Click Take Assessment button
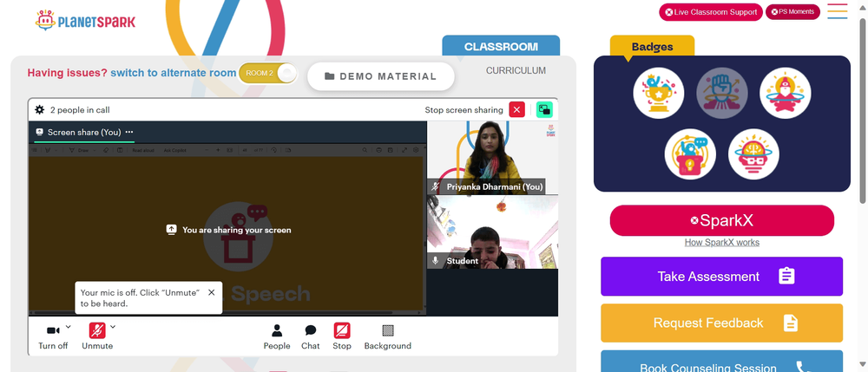Viewport: 868px width, 372px height. pos(722,277)
